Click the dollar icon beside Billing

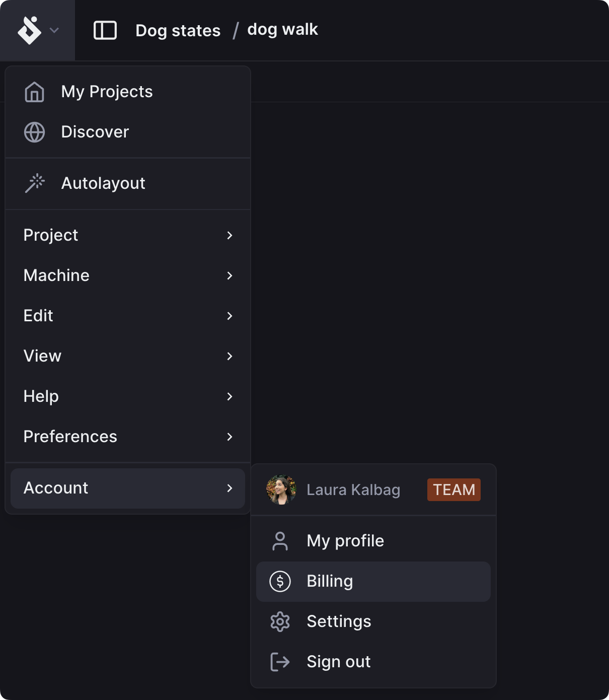pyautogui.click(x=280, y=581)
